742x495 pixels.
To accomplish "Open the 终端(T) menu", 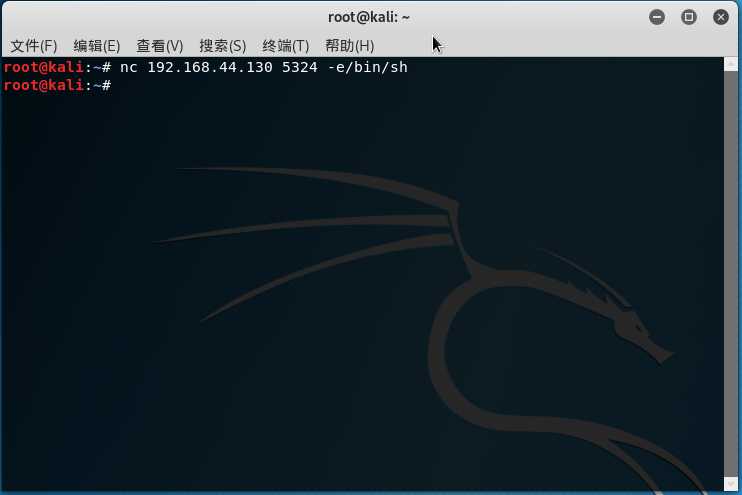I will [x=285, y=46].
